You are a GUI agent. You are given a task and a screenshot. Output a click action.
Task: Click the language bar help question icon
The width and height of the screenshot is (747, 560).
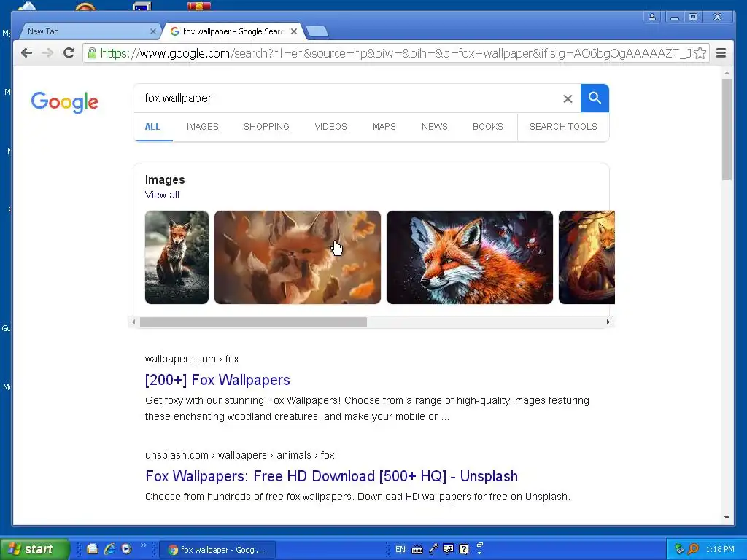point(463,550)
